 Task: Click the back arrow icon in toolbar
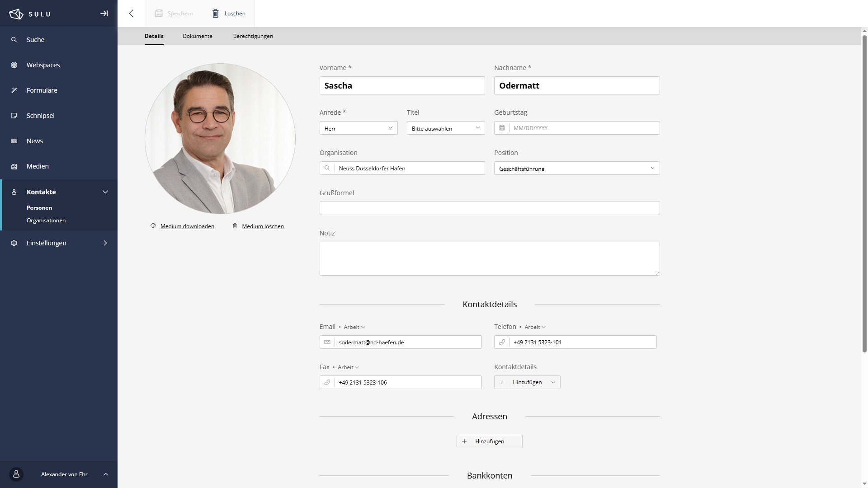click(131, 14)
